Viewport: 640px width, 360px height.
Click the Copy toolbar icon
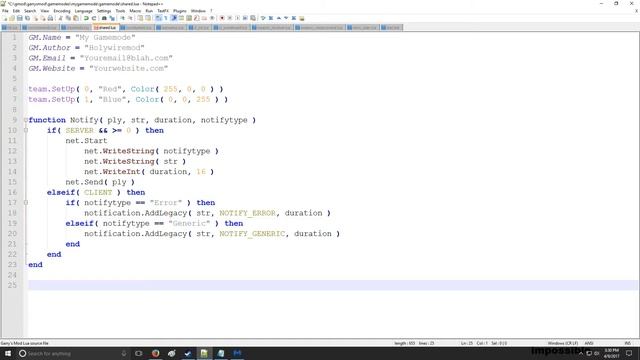(68, 18)
